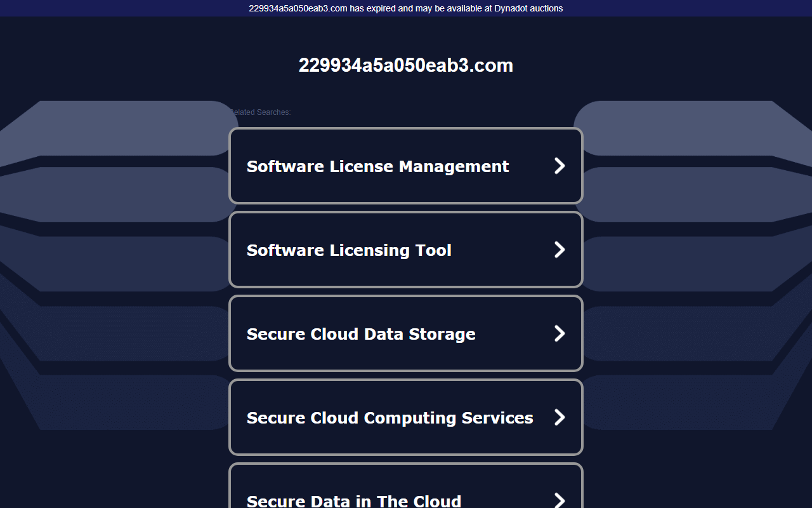812x508 pixels.
Task: Click the 'Related Searches:' label
Action: click(x=260, y=112)
